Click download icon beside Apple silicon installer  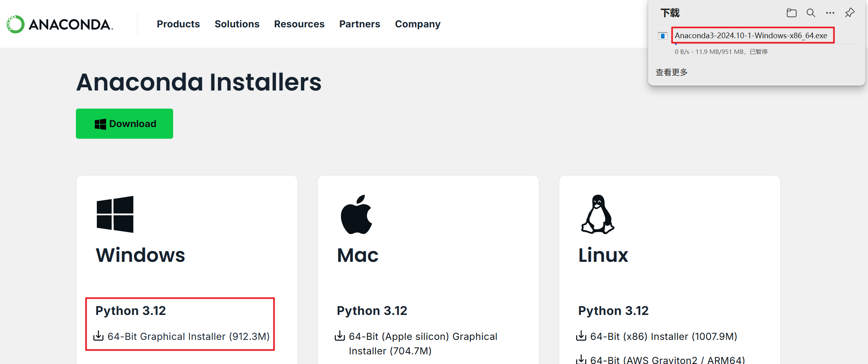click(x=340, y=336)
